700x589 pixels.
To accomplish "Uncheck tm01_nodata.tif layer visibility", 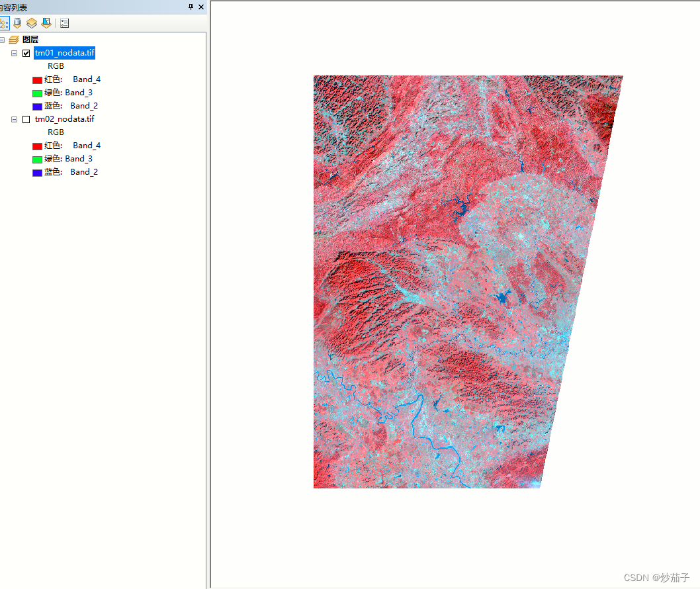I will pos(26,53).
